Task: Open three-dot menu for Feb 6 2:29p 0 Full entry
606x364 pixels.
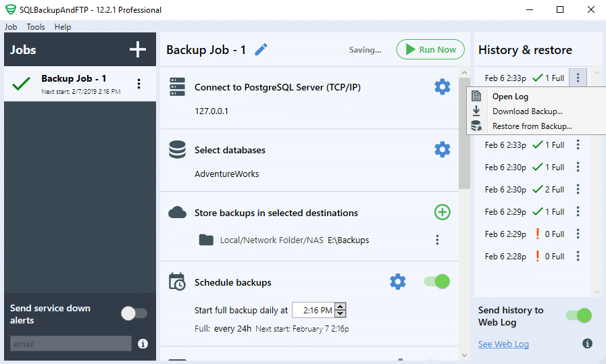Action: (578, 234)
